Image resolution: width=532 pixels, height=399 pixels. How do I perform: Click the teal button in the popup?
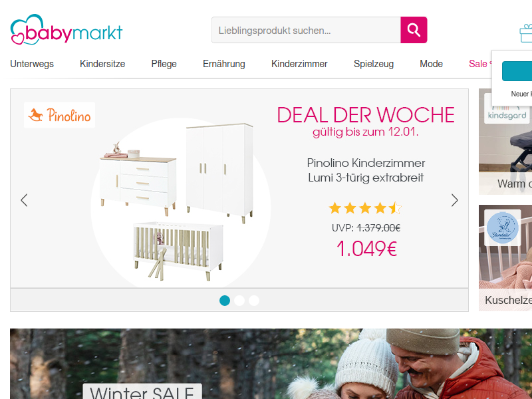[517, 71]
